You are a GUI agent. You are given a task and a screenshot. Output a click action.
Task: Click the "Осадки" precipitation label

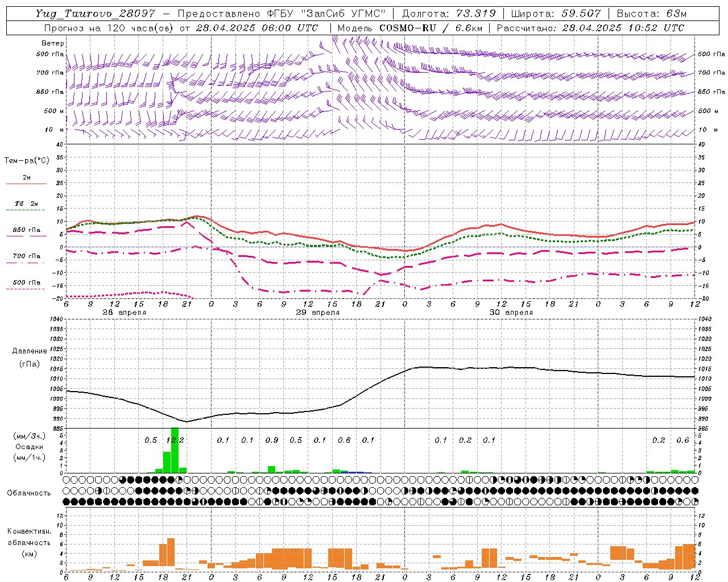click(29, 447)
